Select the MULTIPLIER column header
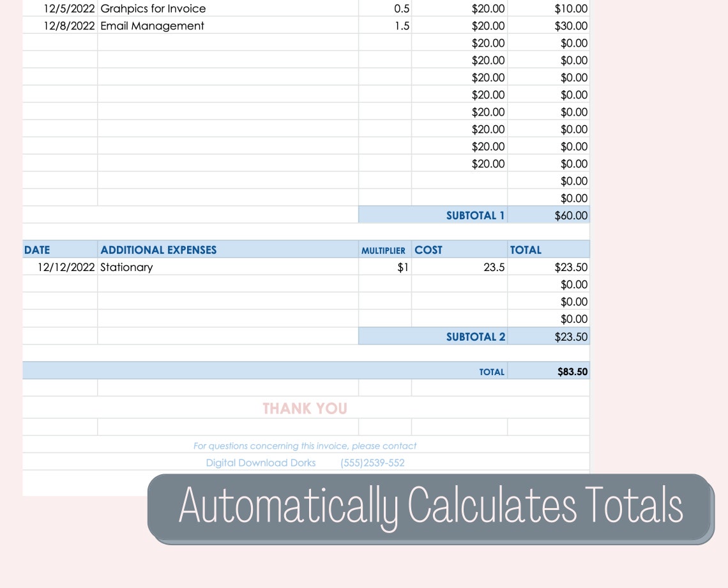728x588 pixels. tap(383, 251)
